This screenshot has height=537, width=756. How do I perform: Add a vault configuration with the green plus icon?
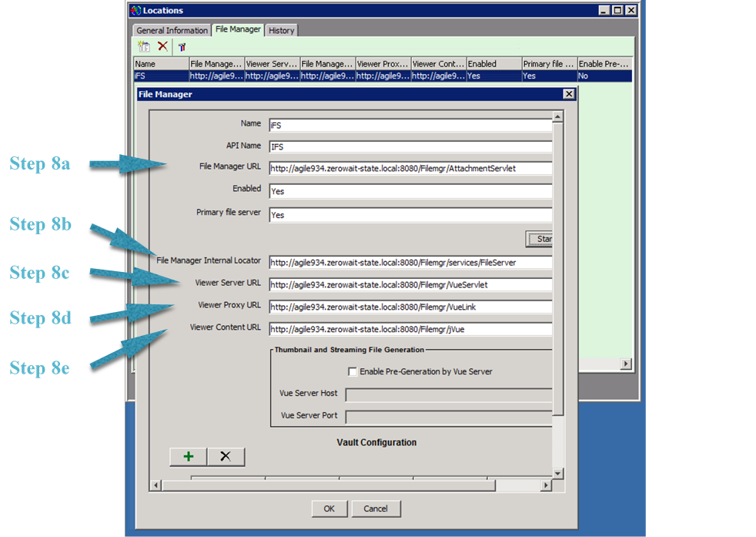(x=188, y=456)
